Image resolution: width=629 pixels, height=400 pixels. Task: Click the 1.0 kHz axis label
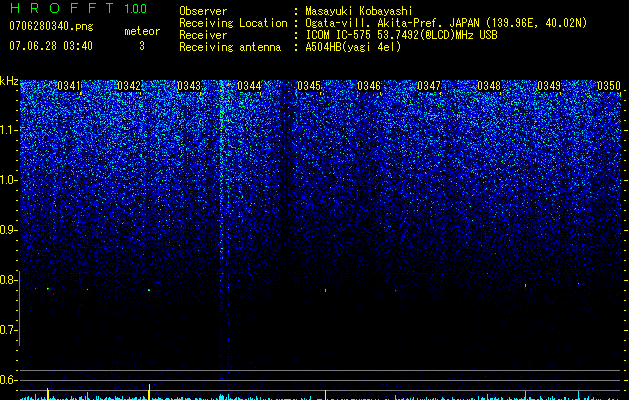pyautogui.click(x=8, y=180)
